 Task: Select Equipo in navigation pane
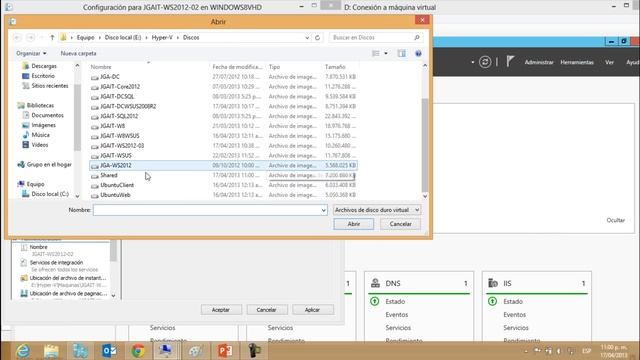tap(31, 184)
